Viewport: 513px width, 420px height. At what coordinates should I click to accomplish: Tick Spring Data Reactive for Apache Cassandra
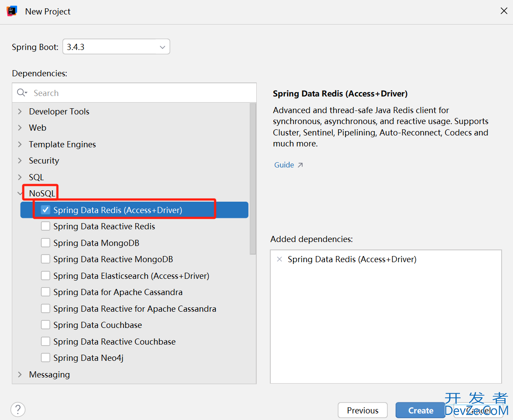pos(46,309)
